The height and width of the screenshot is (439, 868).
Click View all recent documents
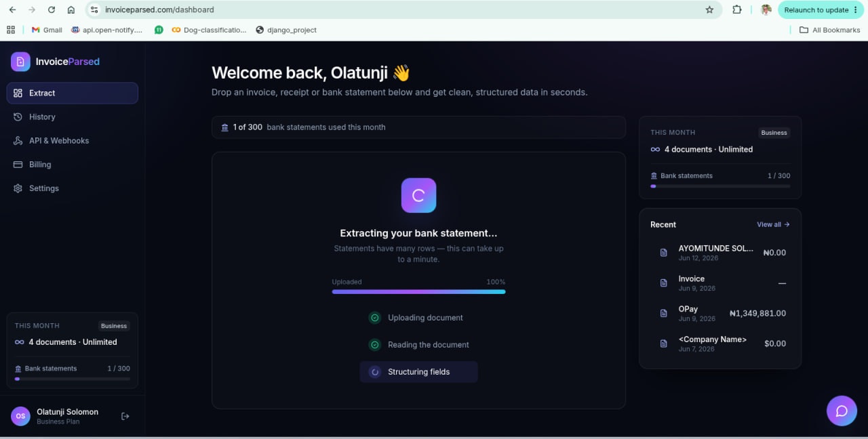tap(773, 224)
